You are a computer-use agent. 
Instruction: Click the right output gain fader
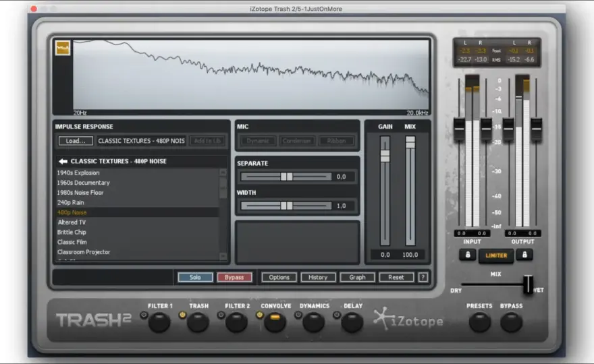pos(536,129)
